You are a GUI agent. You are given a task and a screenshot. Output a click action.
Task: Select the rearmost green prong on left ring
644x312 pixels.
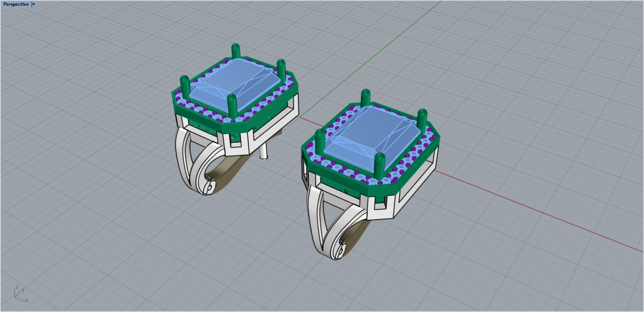[x=235, y=51]
